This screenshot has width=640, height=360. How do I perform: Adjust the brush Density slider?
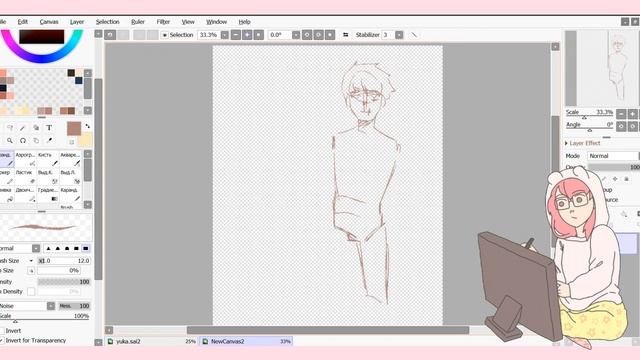[x=64, y=282]
